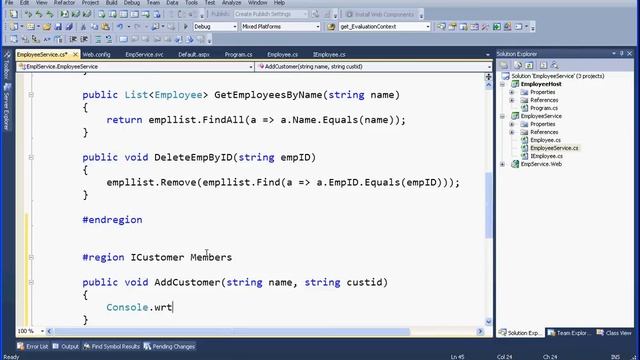This screenshot has height=360, width=640.
Task: Click View Class Diagram icon in Solution Explorer
Action: (554, 65)
